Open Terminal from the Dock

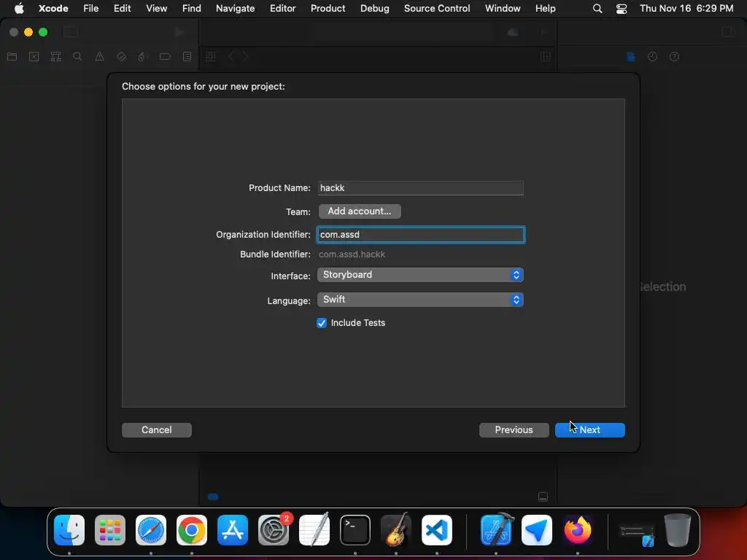pos(355,530)
